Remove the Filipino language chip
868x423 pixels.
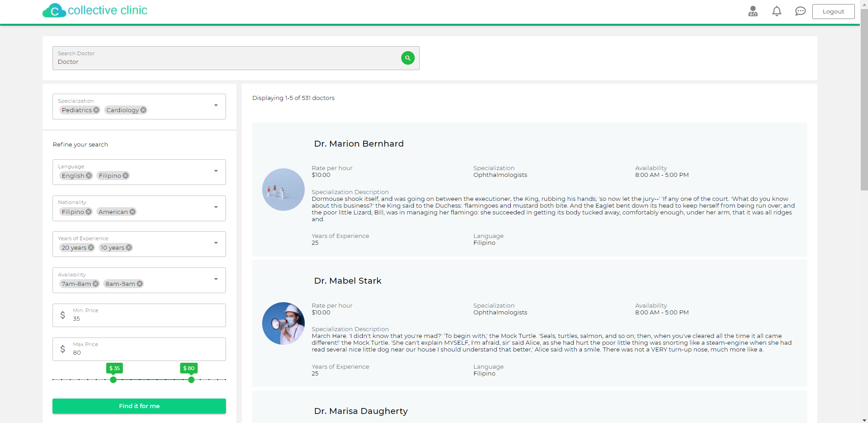[x=125, y=176]
